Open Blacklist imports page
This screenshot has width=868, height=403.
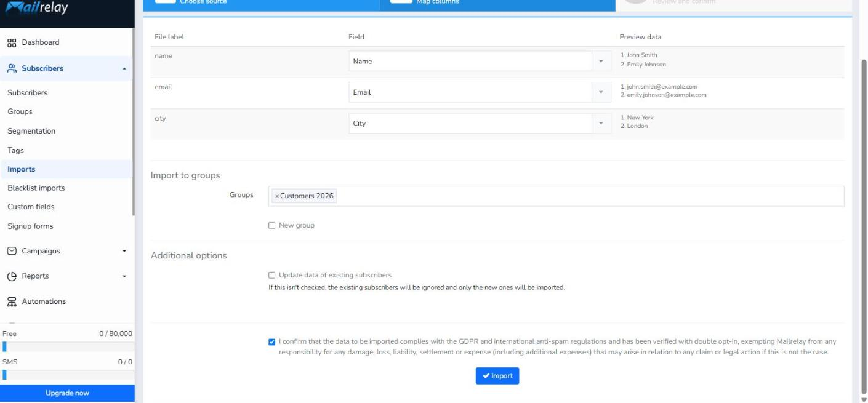pyautogui.click(x=36, y=188)
